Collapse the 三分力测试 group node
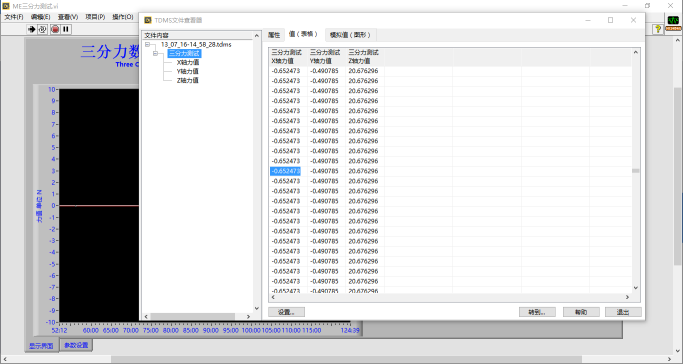Image resolution: width=683 pixels, height=364 pixels. (x=156, y=54)
